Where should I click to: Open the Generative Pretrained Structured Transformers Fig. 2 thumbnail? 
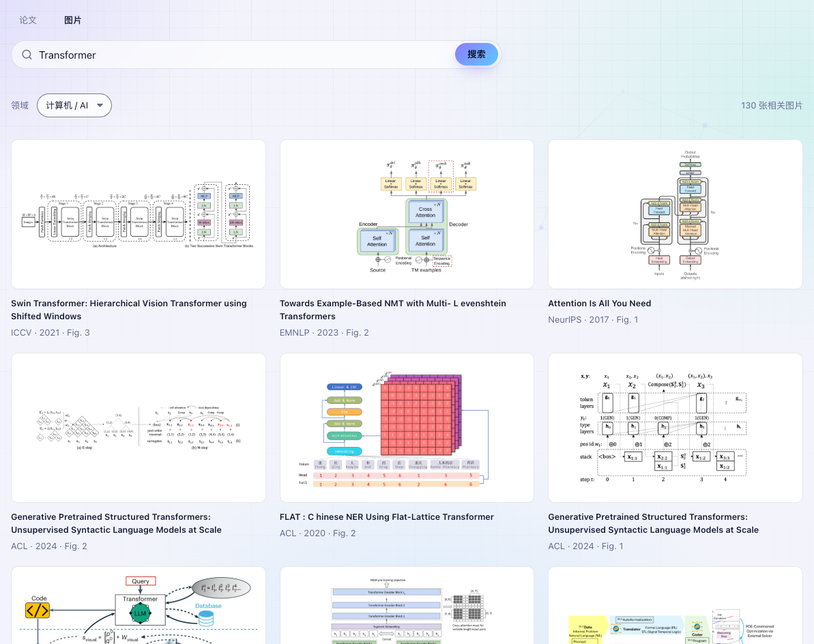pos(139,428)
